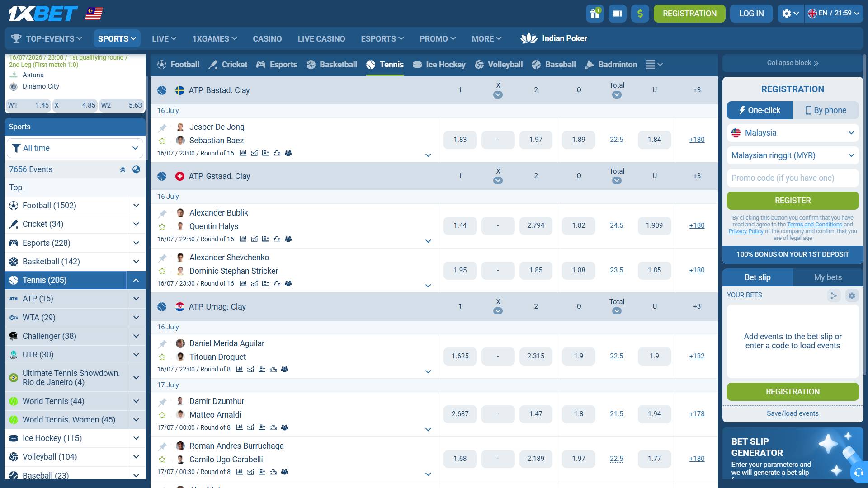Click W1 1.45 odds for Astana
868x488 pixels.
coord(28,105)
